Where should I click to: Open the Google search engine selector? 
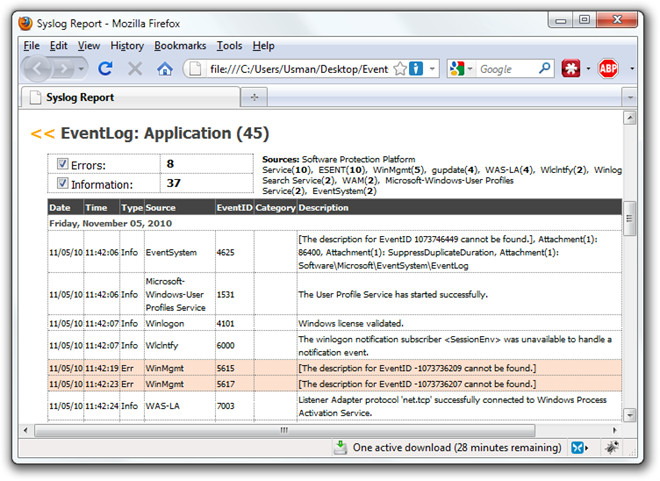(x=461, y=69)
